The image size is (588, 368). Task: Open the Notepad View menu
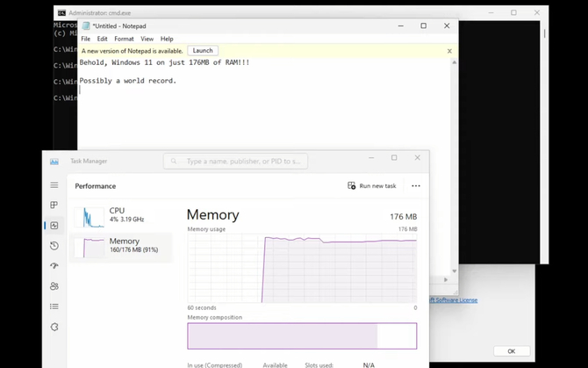[147, 39]
